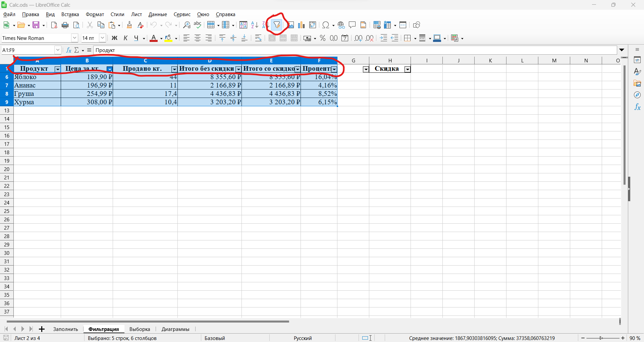The height and width of the screenshot is (342, 644).
Task: Toggle Wrap Text
Action: pos(258,38)
